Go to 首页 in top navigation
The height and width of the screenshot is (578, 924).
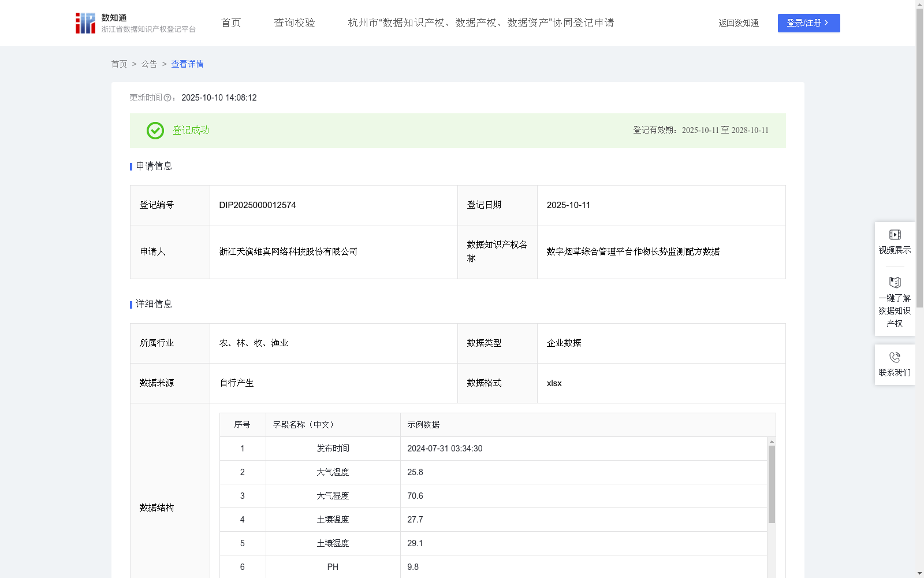tap(231, 23)
